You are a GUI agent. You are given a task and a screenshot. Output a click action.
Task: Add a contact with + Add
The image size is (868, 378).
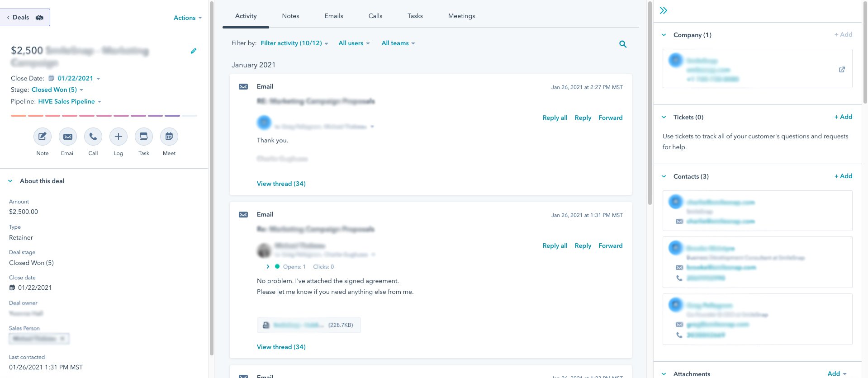843,176
